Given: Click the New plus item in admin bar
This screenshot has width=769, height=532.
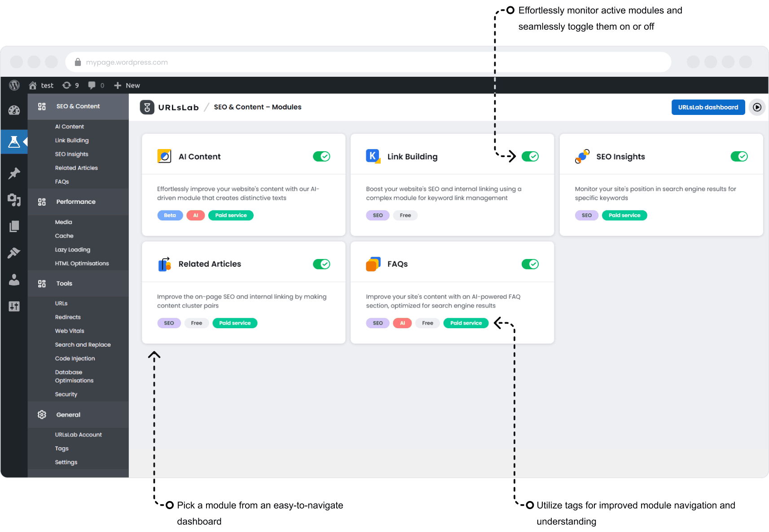Looking at the screenshot, I should [127, 85].
